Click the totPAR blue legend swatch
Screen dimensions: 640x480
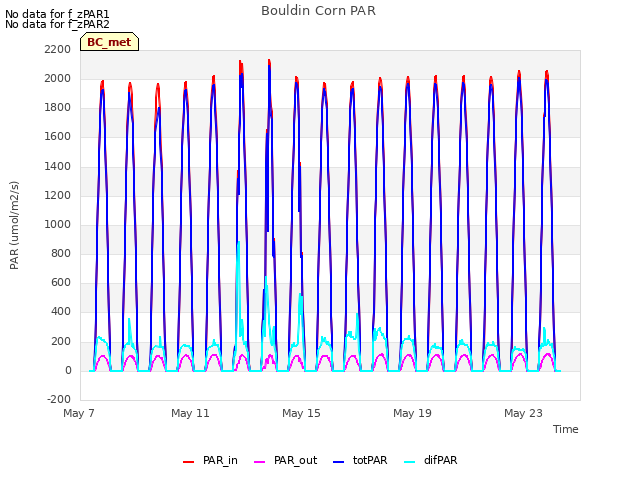(339, 462)
